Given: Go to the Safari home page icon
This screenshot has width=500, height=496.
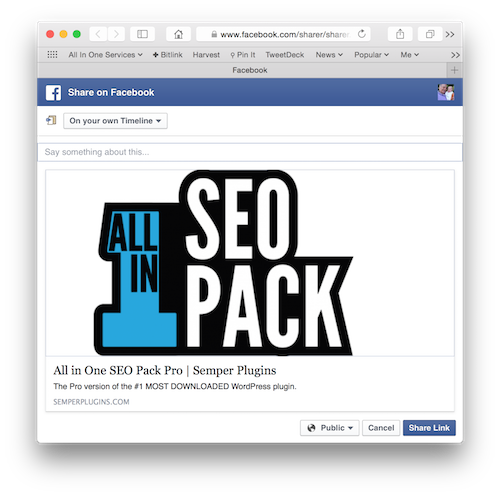Looking at the screenshot, I should (x=178, y=34).
